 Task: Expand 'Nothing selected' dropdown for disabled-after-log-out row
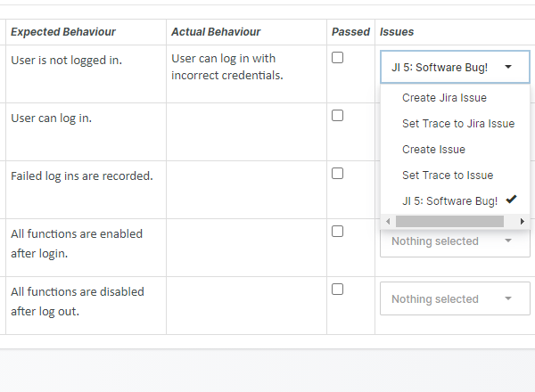click(455, 299)
